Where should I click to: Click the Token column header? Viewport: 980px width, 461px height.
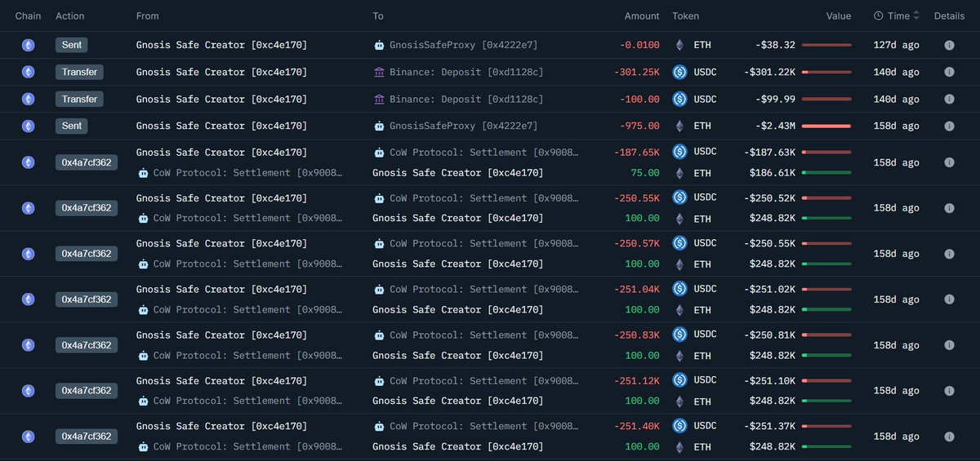[x=685, y=16]
